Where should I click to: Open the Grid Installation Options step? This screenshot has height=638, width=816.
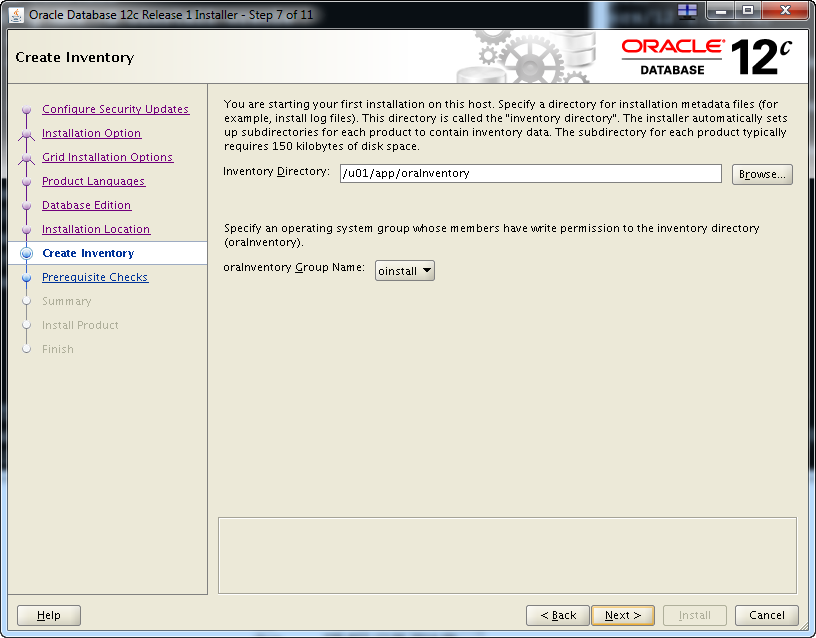click(x=107, y=157)
